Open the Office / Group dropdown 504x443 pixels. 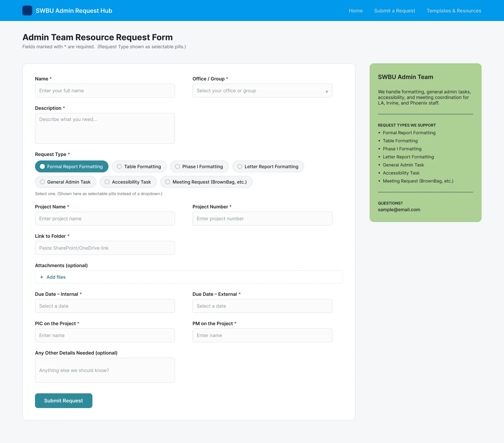click(x=262, y=91)
